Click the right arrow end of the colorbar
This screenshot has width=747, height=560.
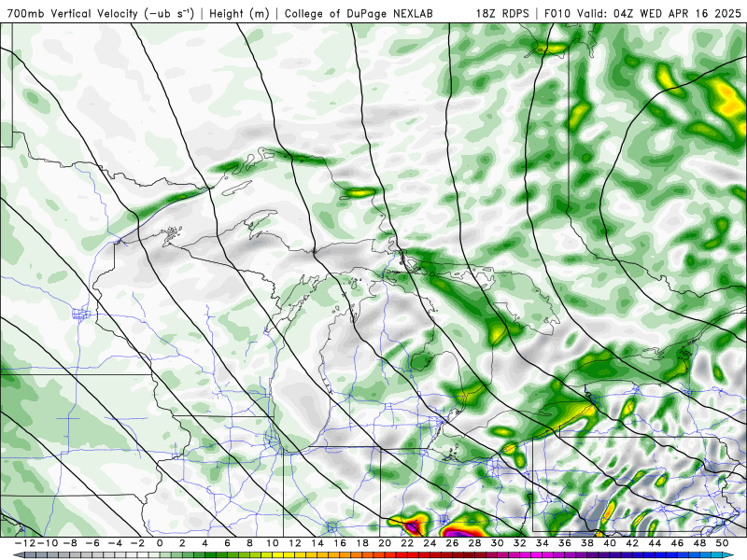pos(728,554)
